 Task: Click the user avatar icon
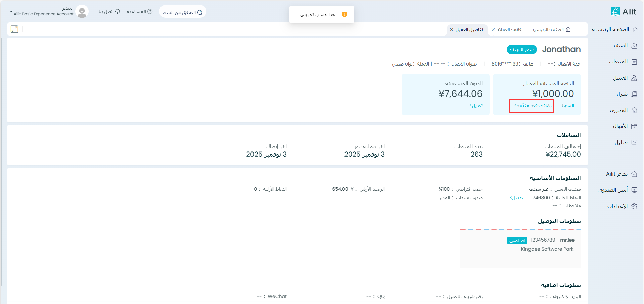82,12
